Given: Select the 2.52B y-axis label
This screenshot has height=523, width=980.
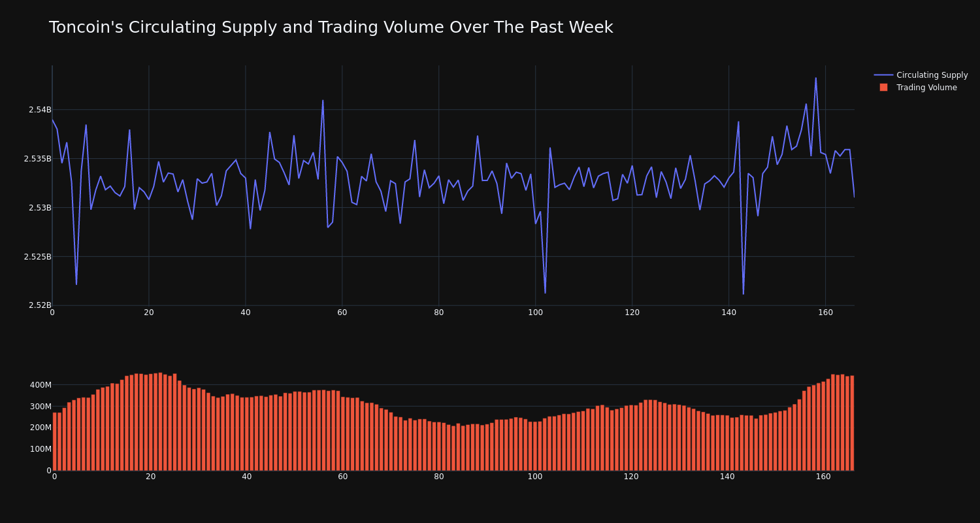Looking at the screenshot, I should [x=40, y=305].
